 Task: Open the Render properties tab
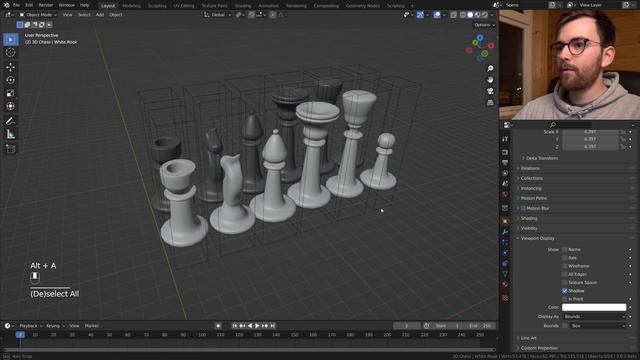tap(505, 152)
